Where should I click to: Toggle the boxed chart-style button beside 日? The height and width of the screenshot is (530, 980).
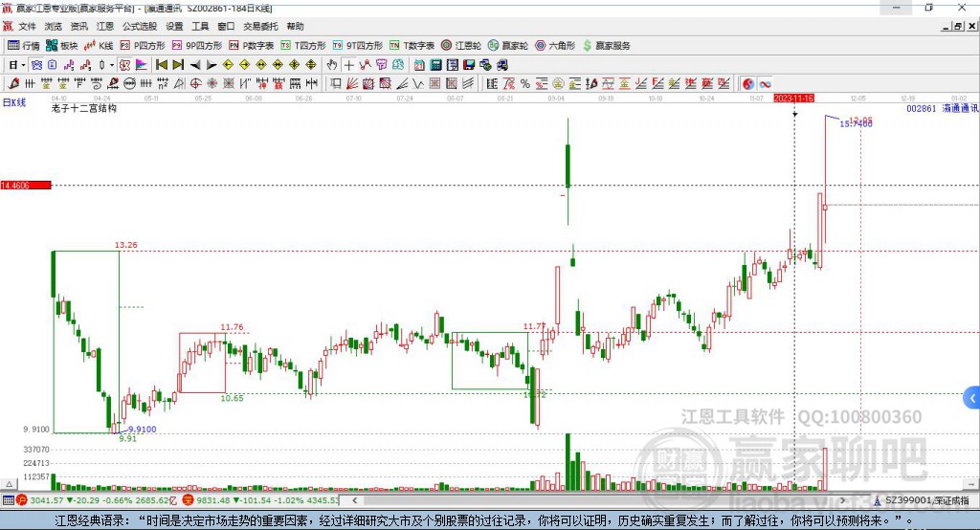click(36, 65)
